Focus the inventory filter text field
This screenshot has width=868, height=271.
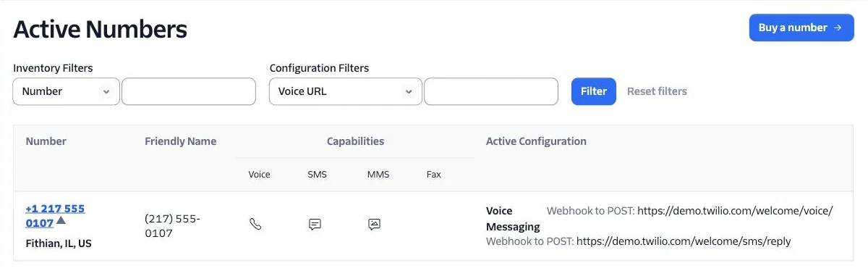click(x=189, y=91)
